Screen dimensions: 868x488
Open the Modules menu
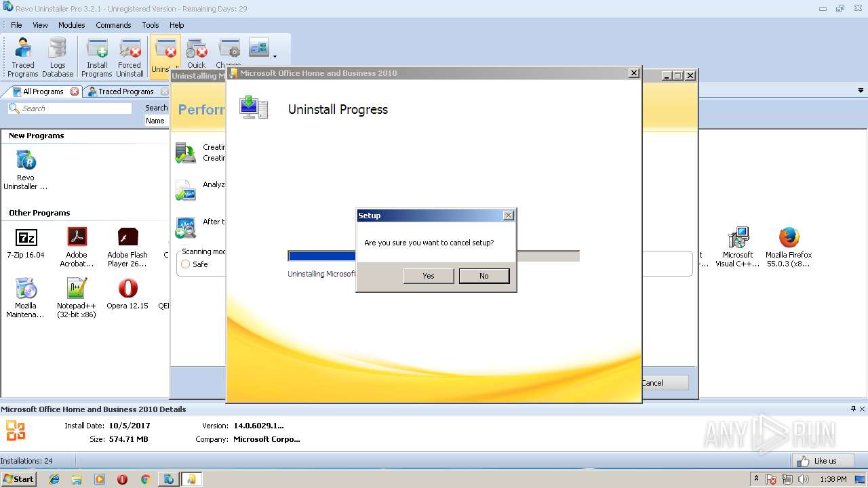(x=71, y=25)
